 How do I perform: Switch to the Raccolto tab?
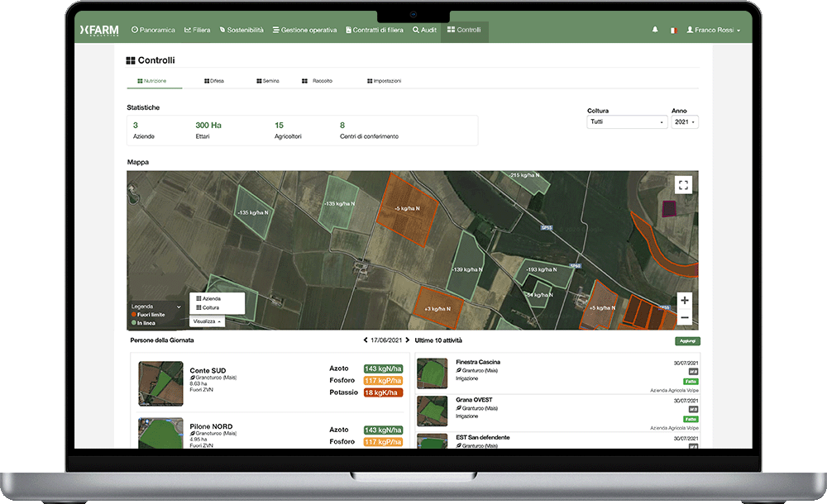[x=317, y=81]
